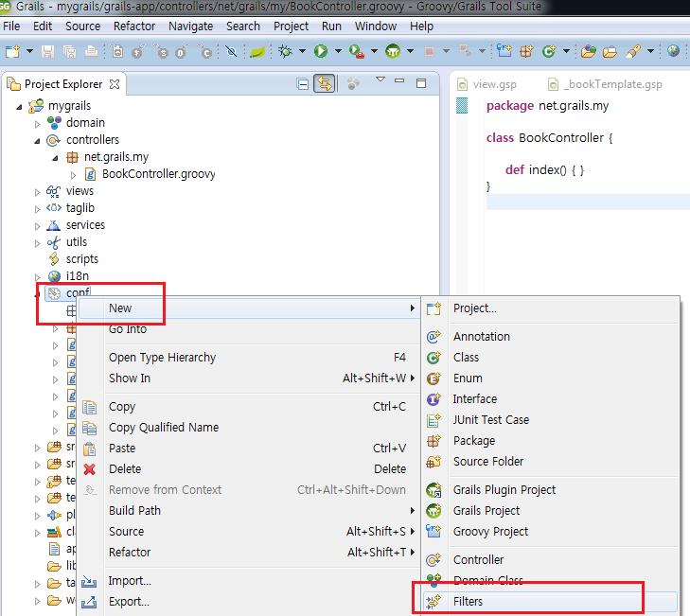Open the Project Explorer View Menu triangle
Image resolution: width=690 pixels, height=616 pixels.
(x=380, y=79)
